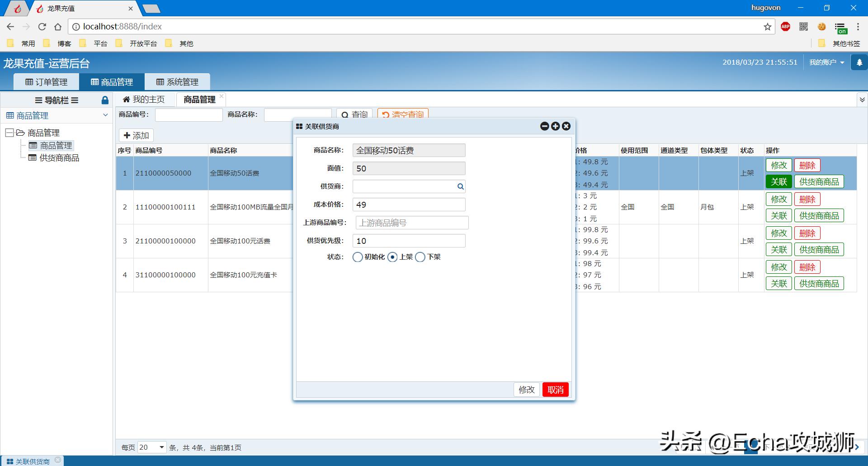
Task: Switch to the 订单管理 tab
Action: point(47,82)
